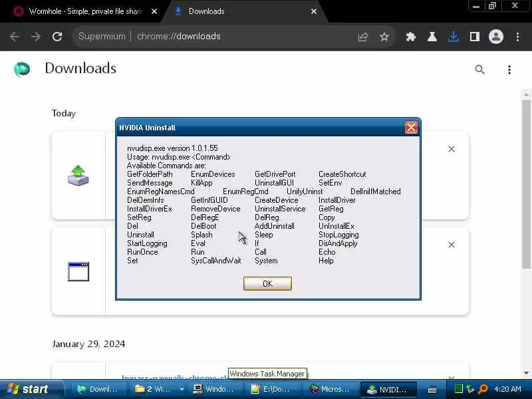Screen dimensions: 532x399
Task: Click 'CreateShortcut' command text
Action: tap(342, 174)
